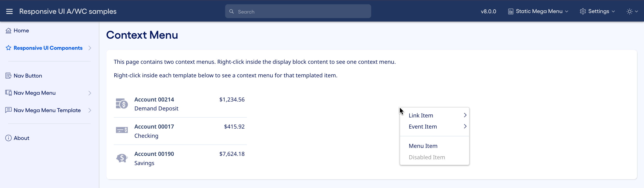Screen dimensions: 644x188
Task: Click the Nav Mega Menu icon
Action: 8,92
